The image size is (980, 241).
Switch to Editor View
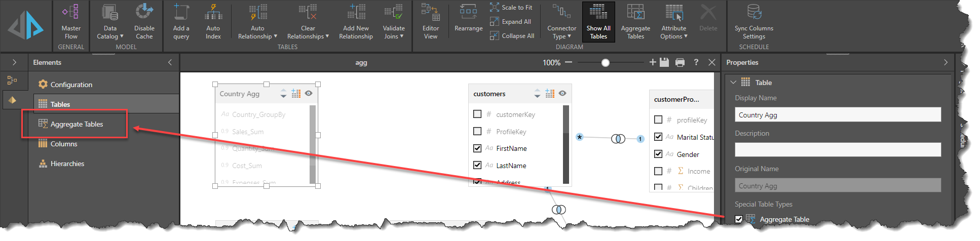click(x=430, y=22)
